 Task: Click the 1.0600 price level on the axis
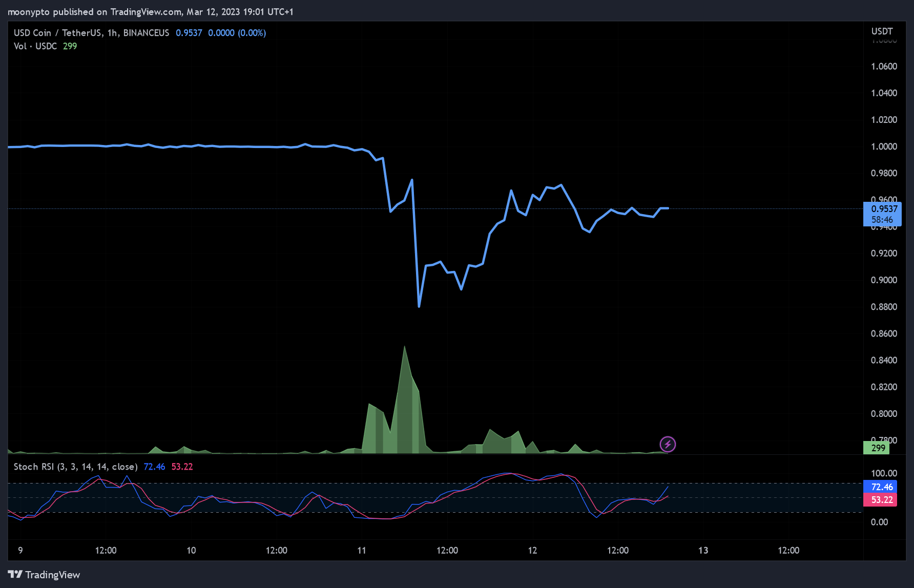(884, 67)
